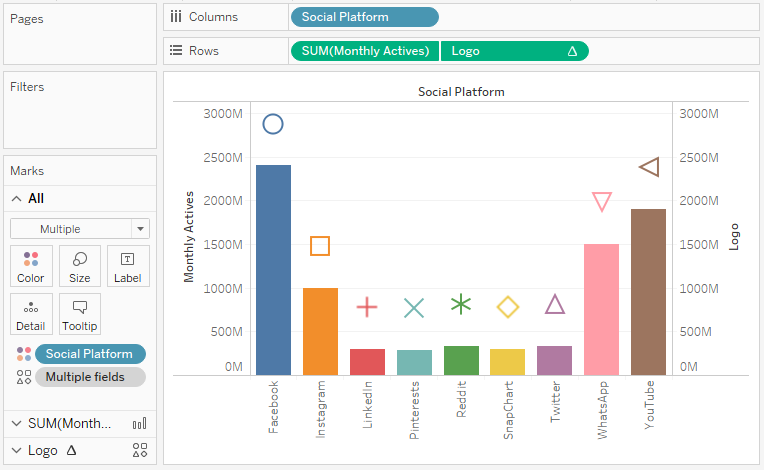
Task: Click the Tooltip marks card button
Action: pos(79,314)
